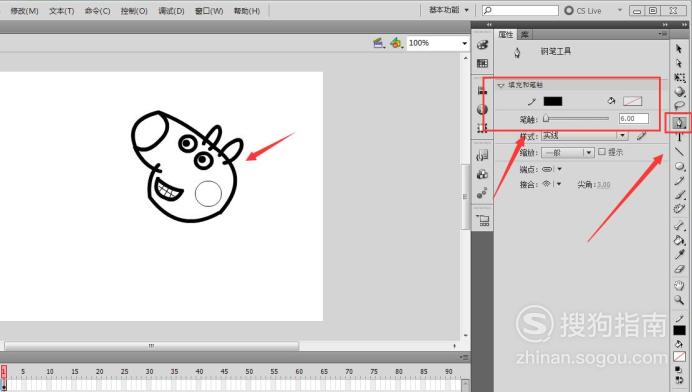Open the 调试(D) menu
Viewport: 692px width, 392px height.
click(x=171, y=11)
